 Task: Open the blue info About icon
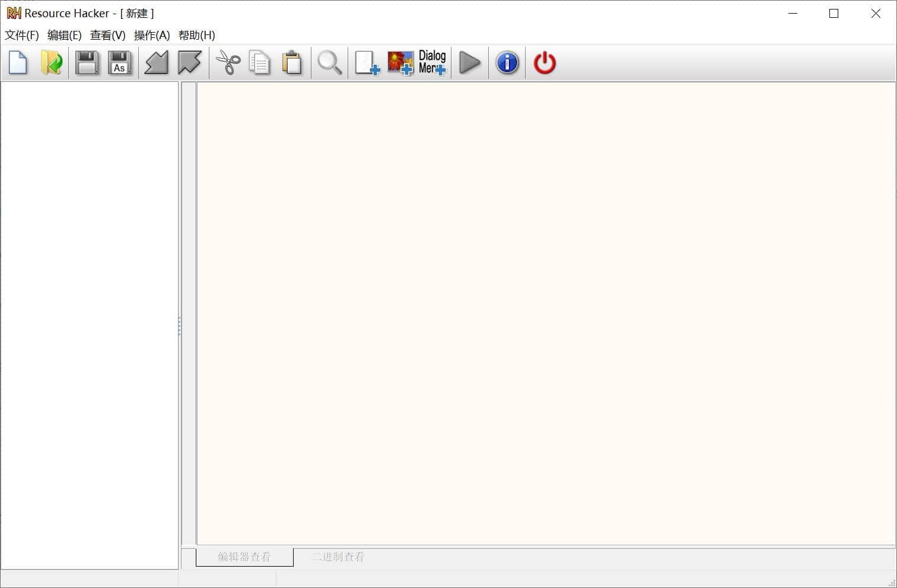tap(507, 63)
